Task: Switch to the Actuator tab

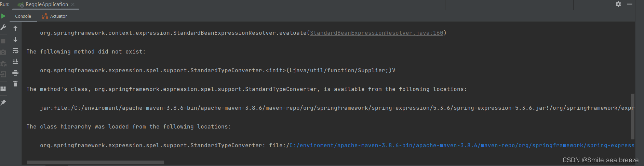Action: [55, 16]
